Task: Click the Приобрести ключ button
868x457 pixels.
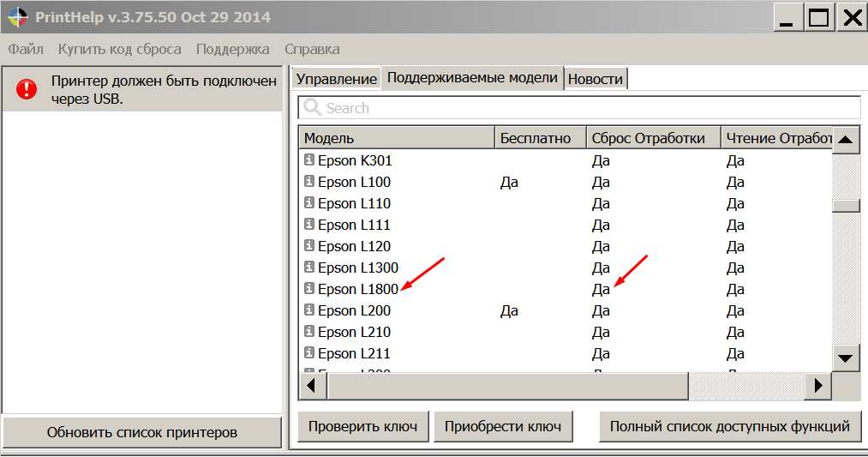Action: (503, 426)
